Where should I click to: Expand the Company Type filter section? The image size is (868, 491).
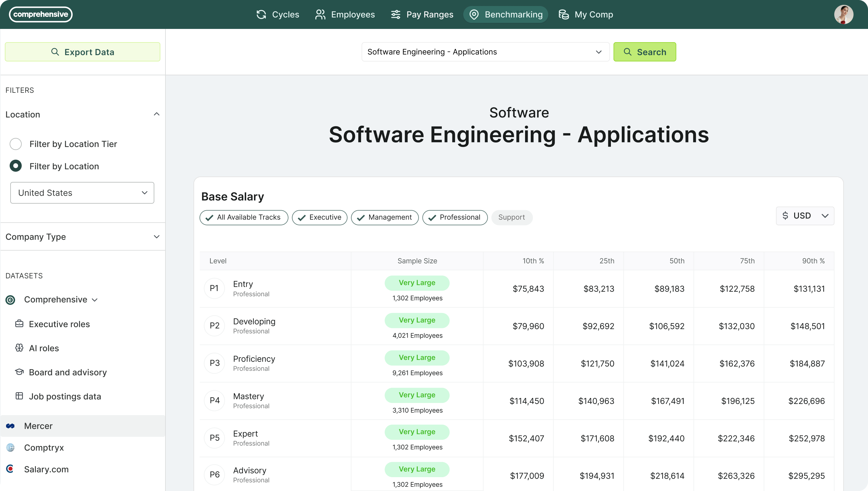tap(156, 237)
